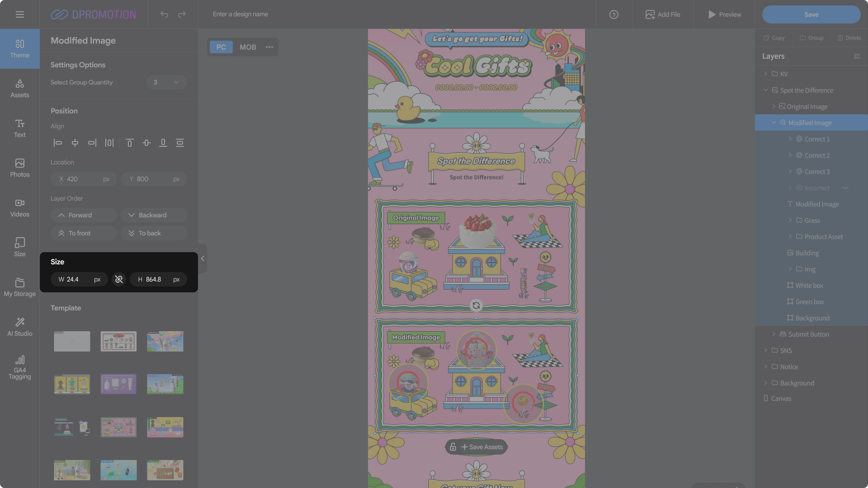Switch to the PC tab
The height and width of the screenshot is (488, 868).
pos(221,47)
